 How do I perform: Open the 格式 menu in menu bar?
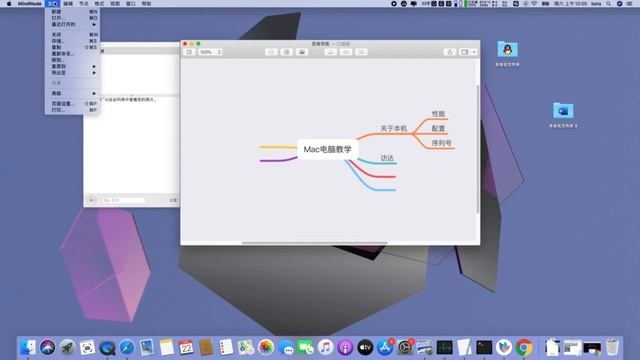point(99,4)
